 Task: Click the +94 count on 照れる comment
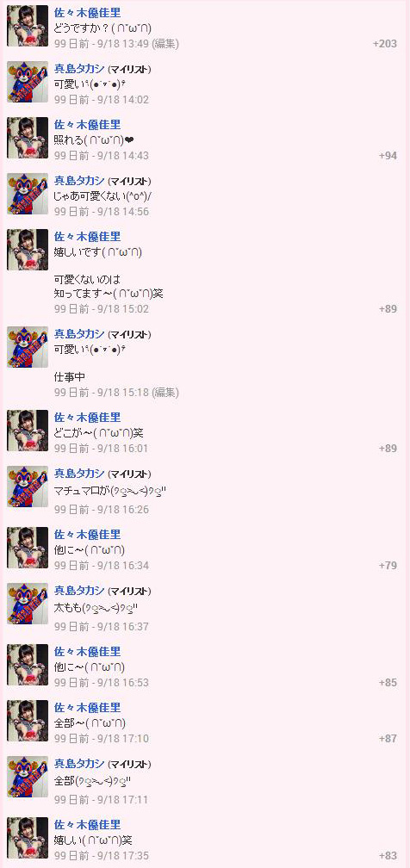coord(388,156)
